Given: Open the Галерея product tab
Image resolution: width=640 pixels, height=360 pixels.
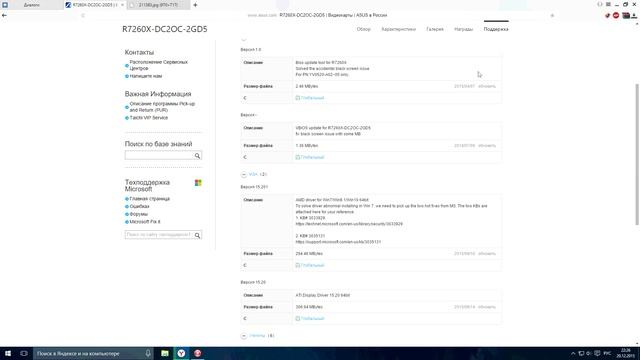Looking at the screenshot, I should 435,29.
